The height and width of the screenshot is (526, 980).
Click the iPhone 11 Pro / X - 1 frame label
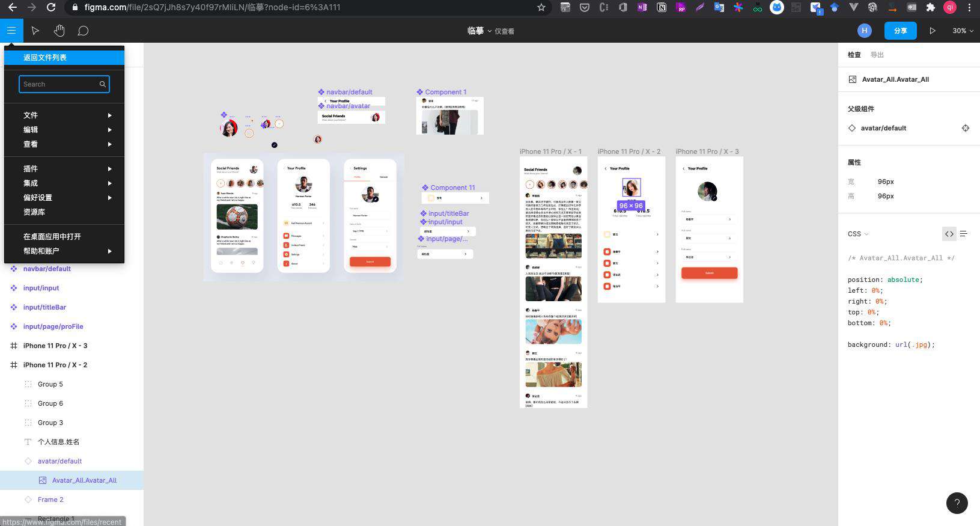click(550, 151)
